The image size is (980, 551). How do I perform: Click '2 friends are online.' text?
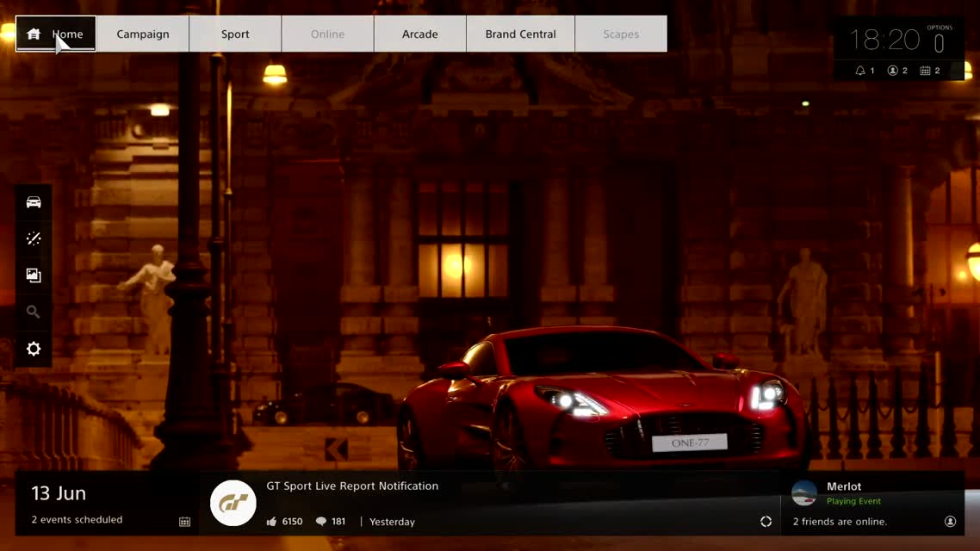(x=840, y=521)
